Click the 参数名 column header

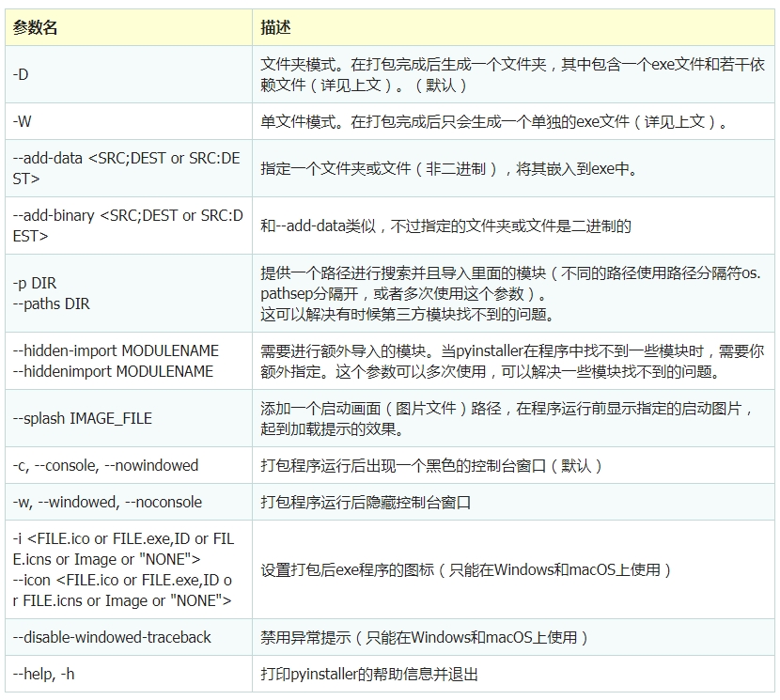click(36, 28)
